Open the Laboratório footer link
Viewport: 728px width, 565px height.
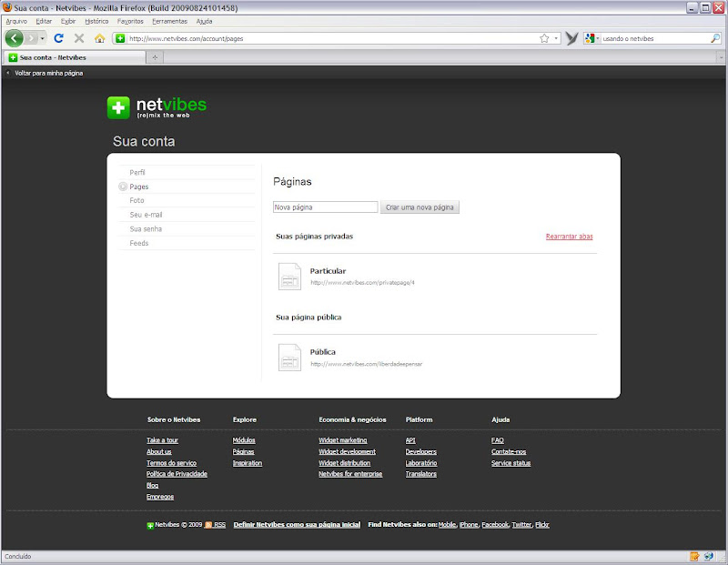[x=421, y=463]
